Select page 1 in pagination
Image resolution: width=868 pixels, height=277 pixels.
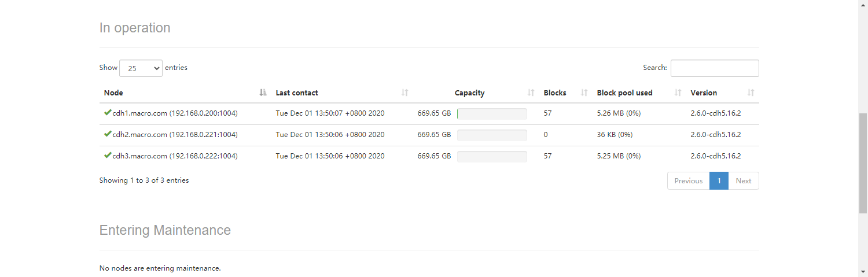point(719,181)
